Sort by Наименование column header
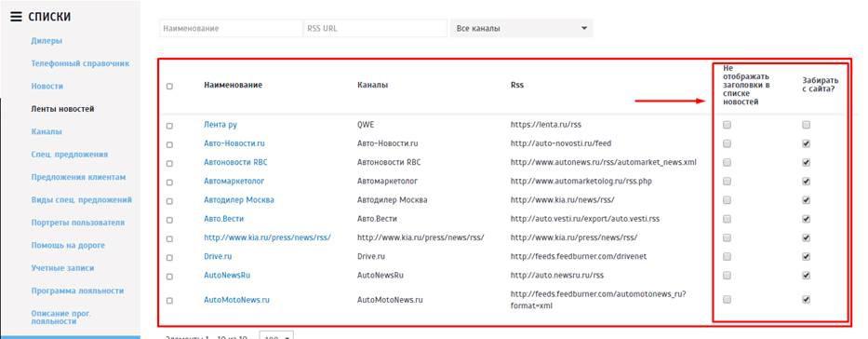 [234, 85]
